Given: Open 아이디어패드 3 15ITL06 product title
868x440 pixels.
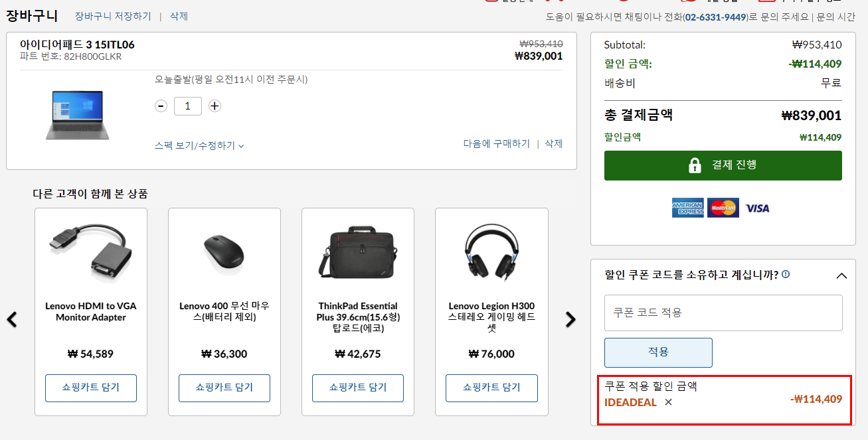Looking at the screenshot, I should (77, 44).
